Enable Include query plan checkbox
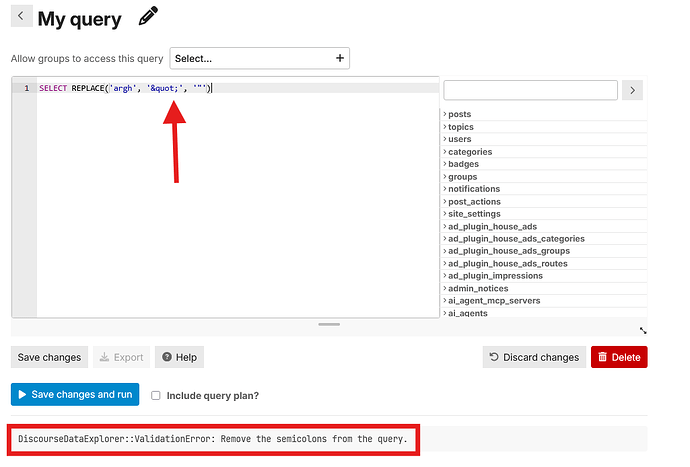The image size is (690, 467). (156, 395)
